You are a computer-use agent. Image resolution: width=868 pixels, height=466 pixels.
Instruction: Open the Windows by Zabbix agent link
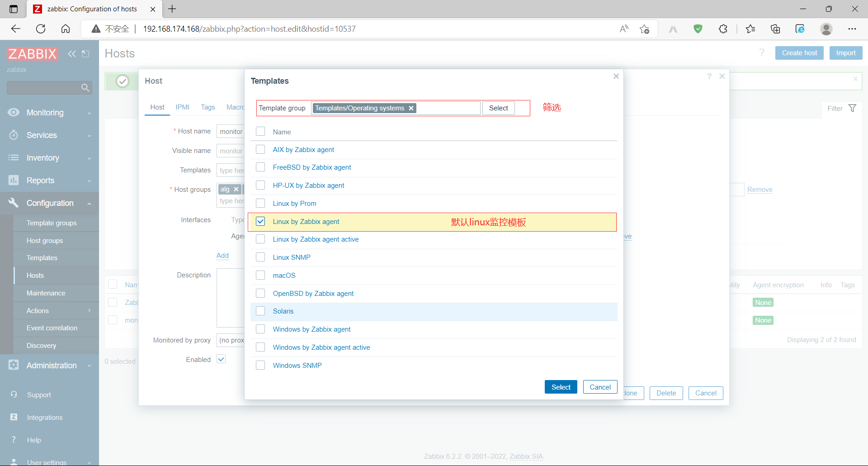pyautogui.click(x=311, y=329)
